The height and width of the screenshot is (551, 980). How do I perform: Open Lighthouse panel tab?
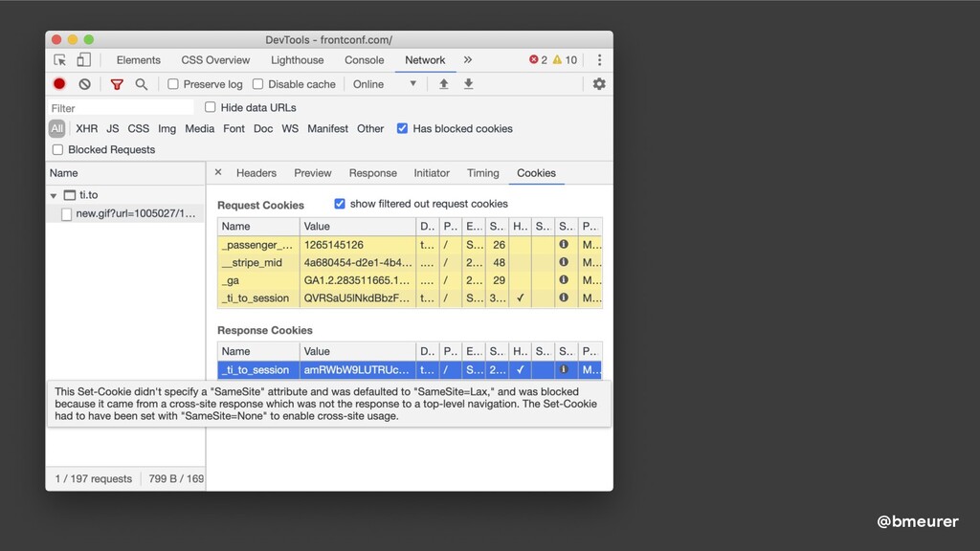click(x=297, y=60)
